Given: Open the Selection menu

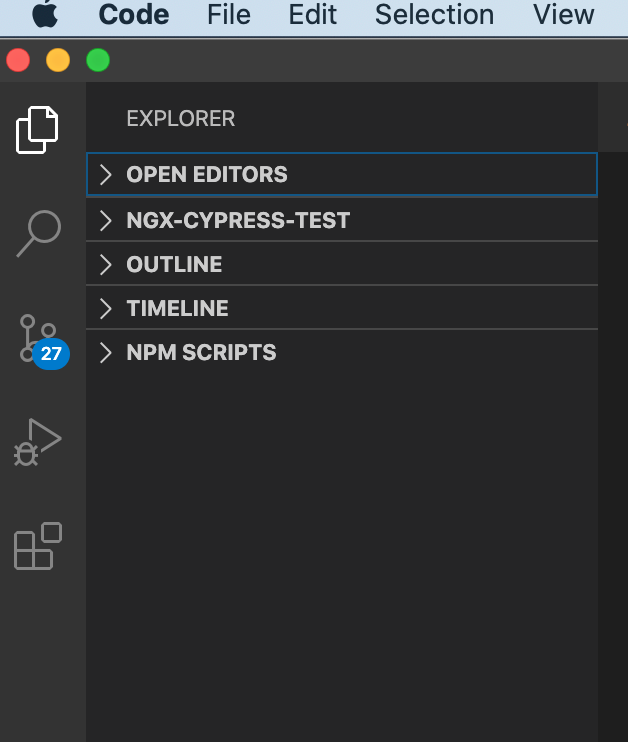Looking at the screenshot, I should pos(434,15).
